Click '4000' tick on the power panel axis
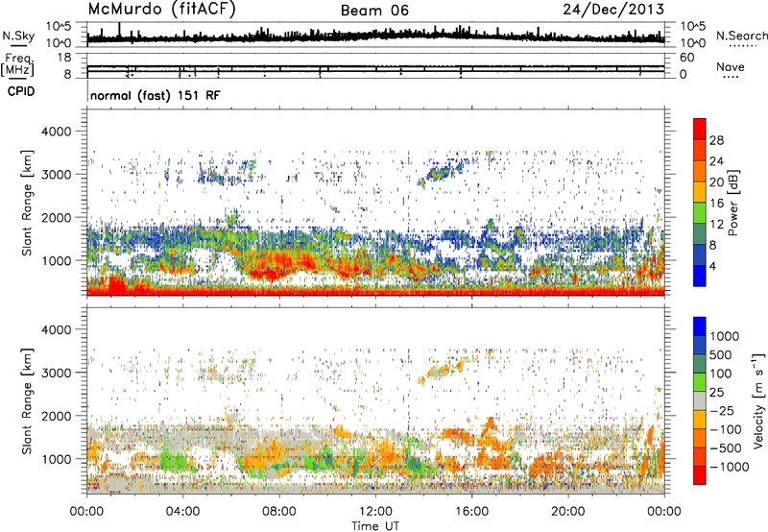 pyautogui.click(x=57, y=132)
